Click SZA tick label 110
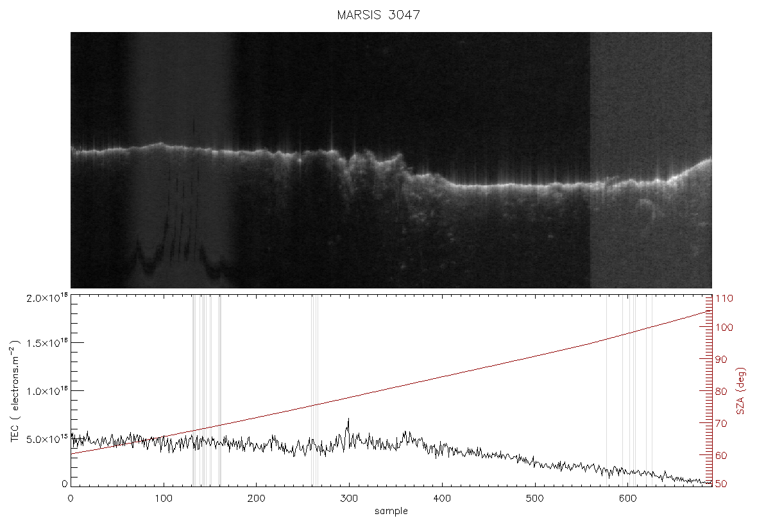This screenshot has width=757, height=532. [x=724, y=299]
